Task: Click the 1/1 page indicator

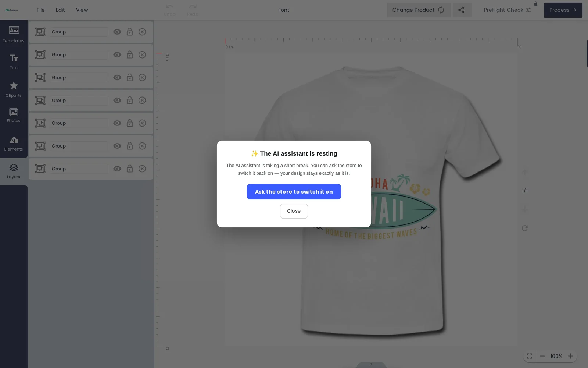Action: coord(525,191)
